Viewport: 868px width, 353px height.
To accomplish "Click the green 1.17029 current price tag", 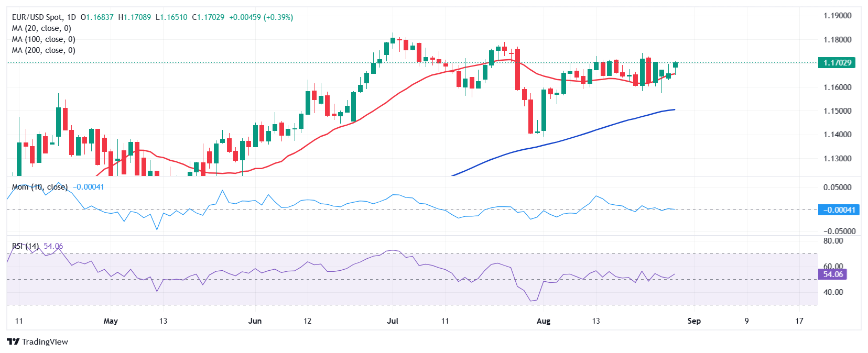I will [837, 63].
